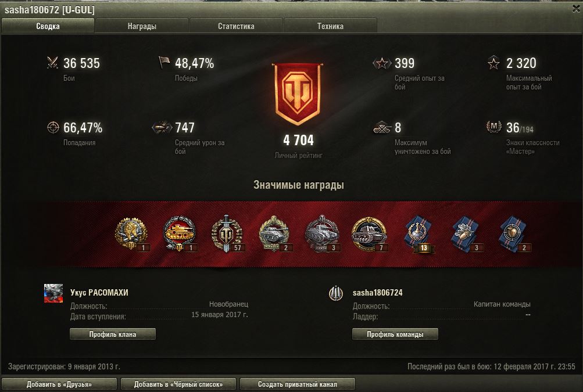Open Профиль команды button

(395, 334)
